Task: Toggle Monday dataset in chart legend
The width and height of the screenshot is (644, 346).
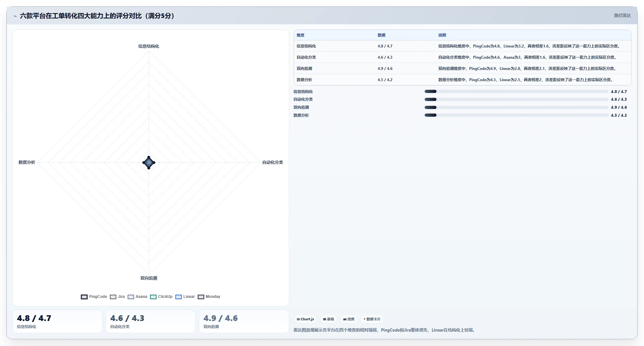Action: 209,297
